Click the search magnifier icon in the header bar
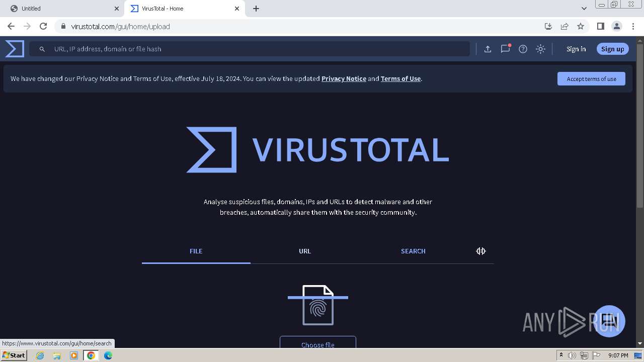Screen dimensions: 644x362 [x=42, y=49]
